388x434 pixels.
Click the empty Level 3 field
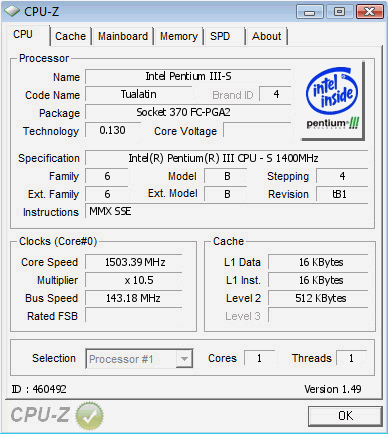click(x=318, y=316)
